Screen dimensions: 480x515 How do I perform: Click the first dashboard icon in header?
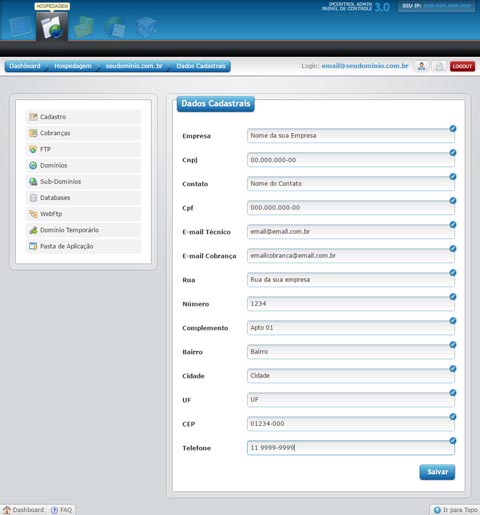(x=20, y=27)
